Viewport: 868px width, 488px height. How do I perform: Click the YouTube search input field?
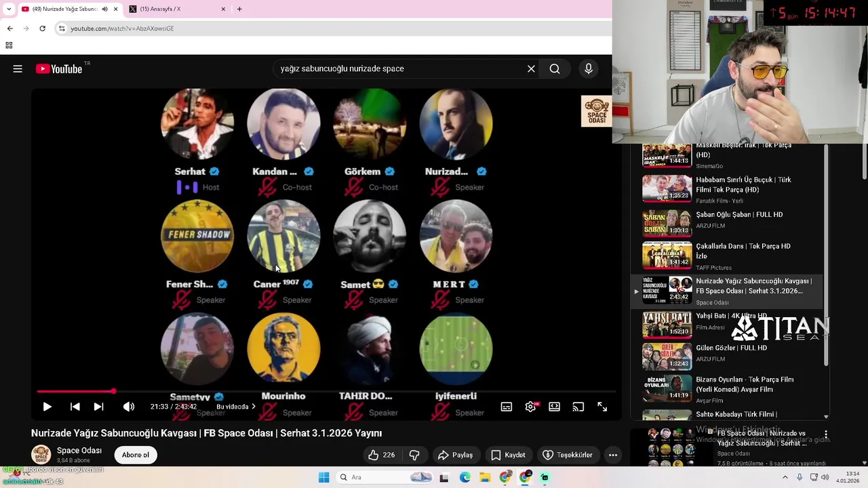(400, 68)
